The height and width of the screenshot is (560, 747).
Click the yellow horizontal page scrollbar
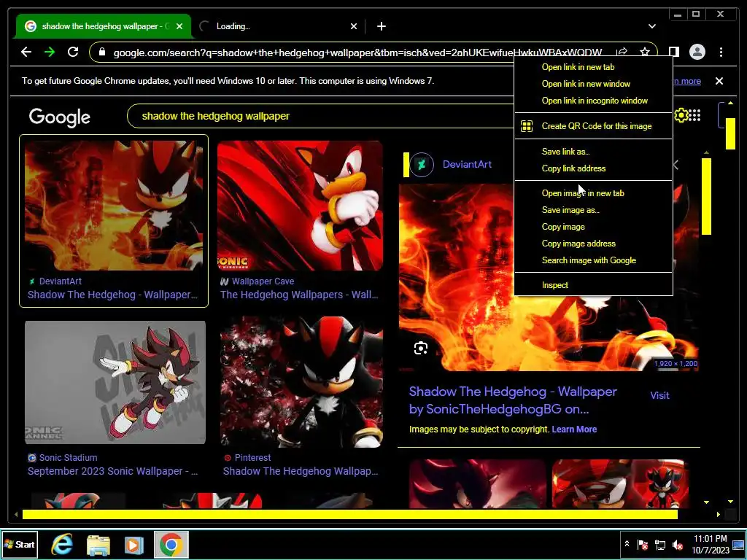(349, 514)
